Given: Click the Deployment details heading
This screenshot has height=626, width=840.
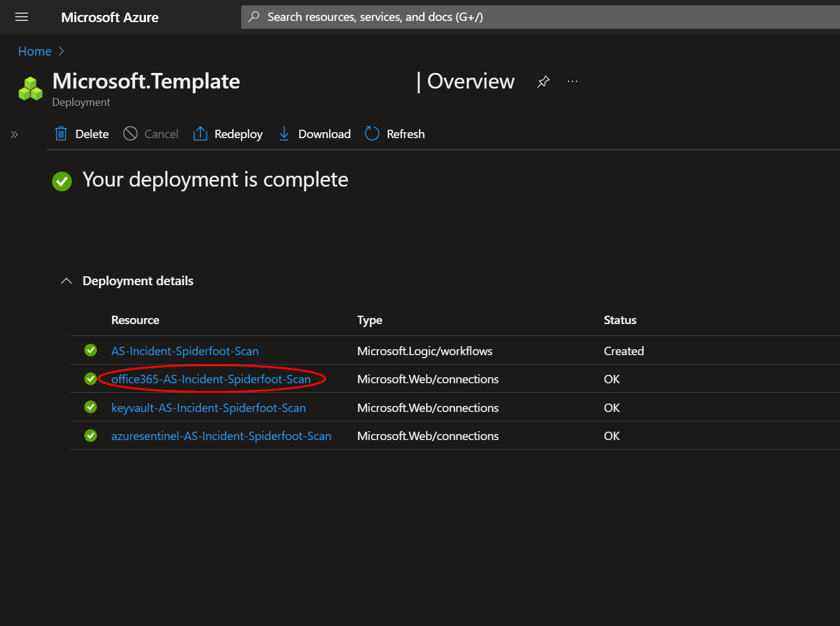Looking at the screenshot, I should 138,281.
